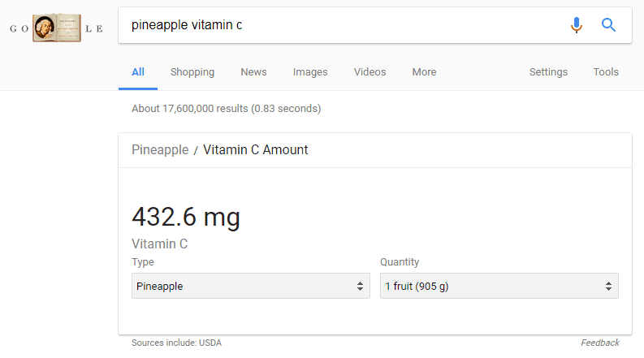Open the Google doodle logo image
Image resolution: width=644 pixels, height=358 pixels.
[x=57, y=28]
